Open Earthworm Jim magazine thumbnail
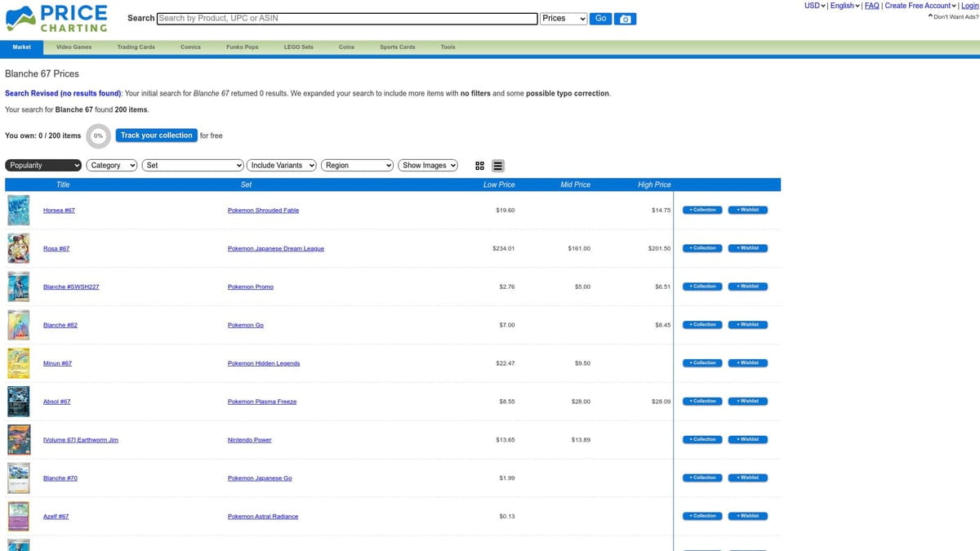This screenshot has width=980, height=551. [18, 440]
